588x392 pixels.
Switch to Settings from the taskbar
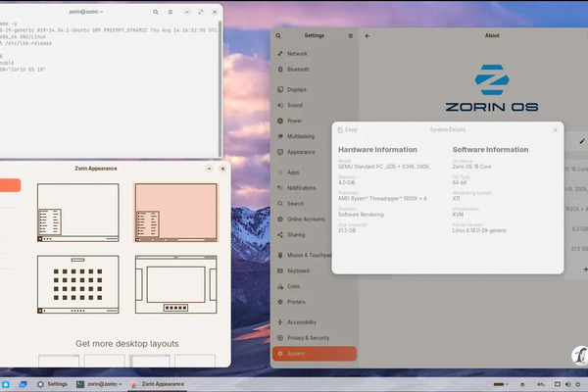coord(53,384)
